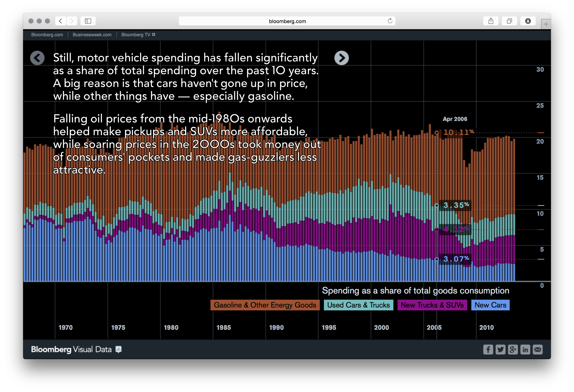
Task: Go back using the previous slide arrow
Action: pyautogui.click(x=37, y=58)
